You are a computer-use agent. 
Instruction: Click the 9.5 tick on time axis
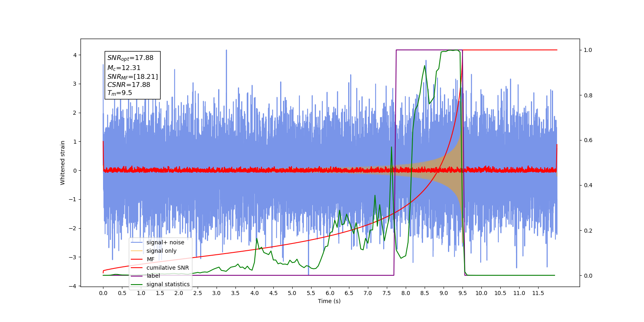tap(462, 293)
